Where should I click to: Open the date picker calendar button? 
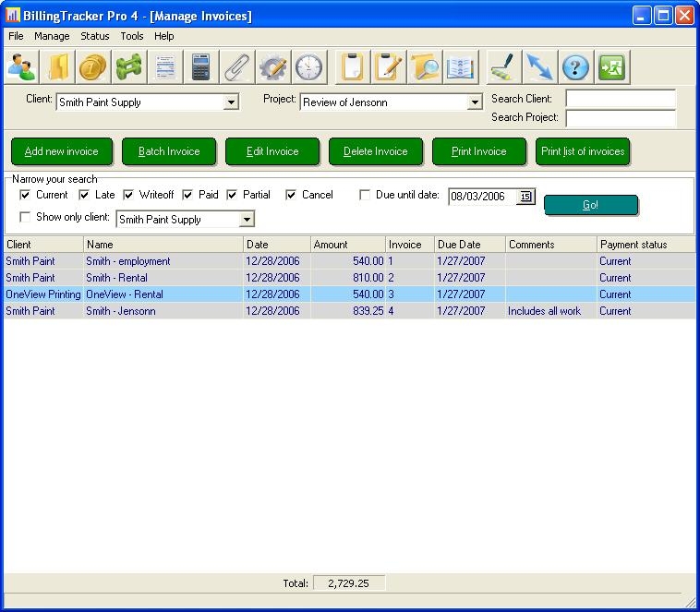point(525,196)
